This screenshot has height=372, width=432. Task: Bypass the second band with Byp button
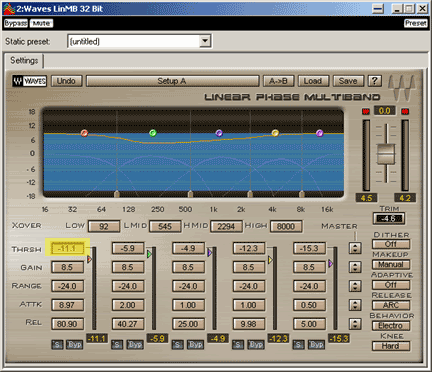[135, 344]
